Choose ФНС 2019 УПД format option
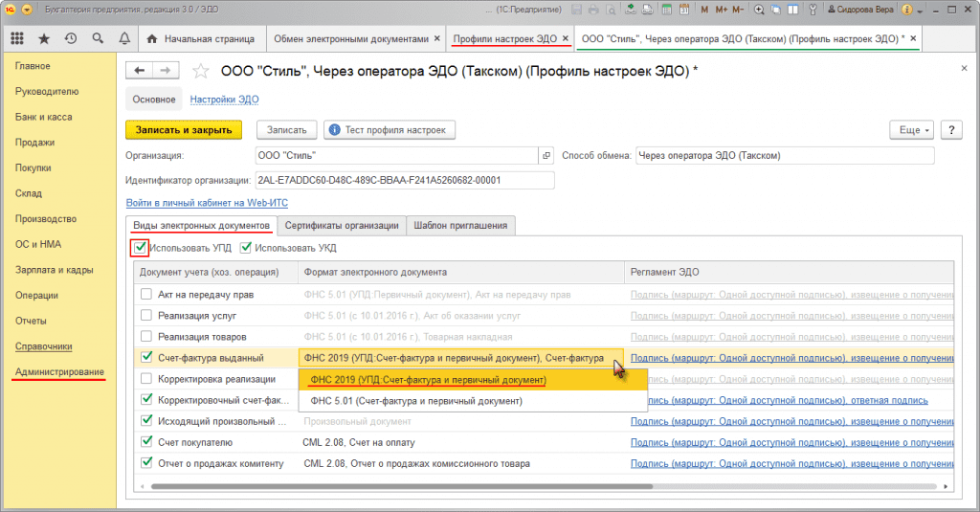Screen dimensions: 980x512 (428, 380)
